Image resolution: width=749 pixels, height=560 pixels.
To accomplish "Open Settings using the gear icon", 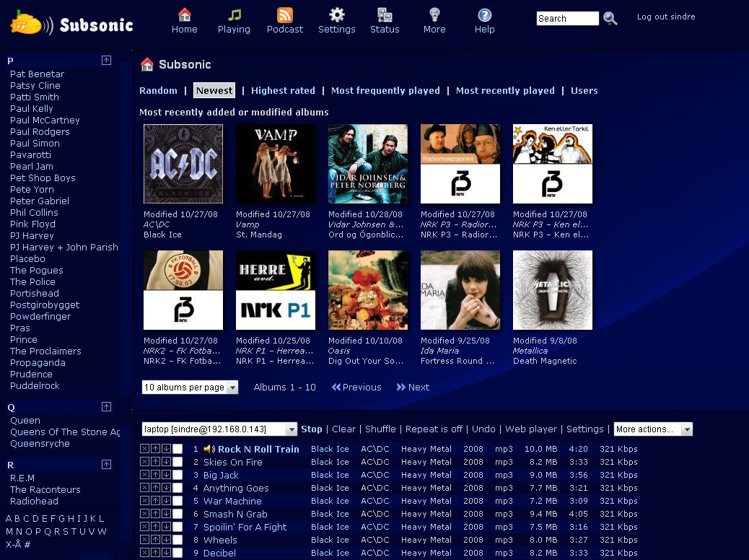I will coord(336,14).
